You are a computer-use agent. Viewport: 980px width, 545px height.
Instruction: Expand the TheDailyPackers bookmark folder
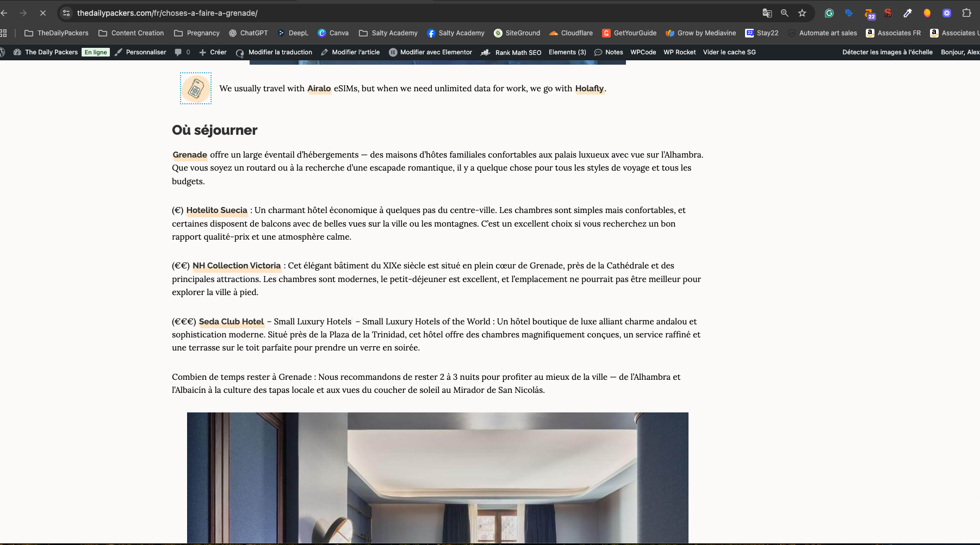pos(57,33)
